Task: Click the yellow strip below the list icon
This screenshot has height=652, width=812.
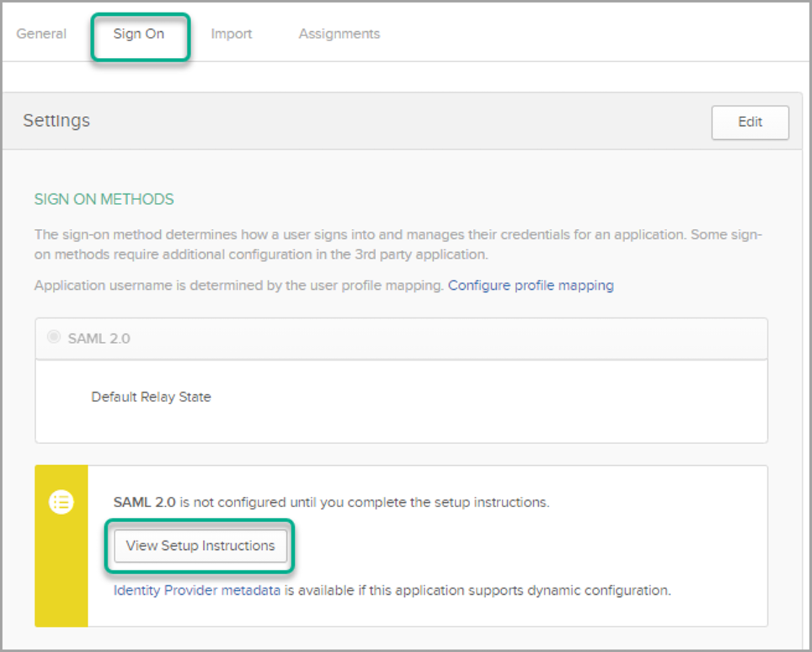Action: [x=62, y=580]
